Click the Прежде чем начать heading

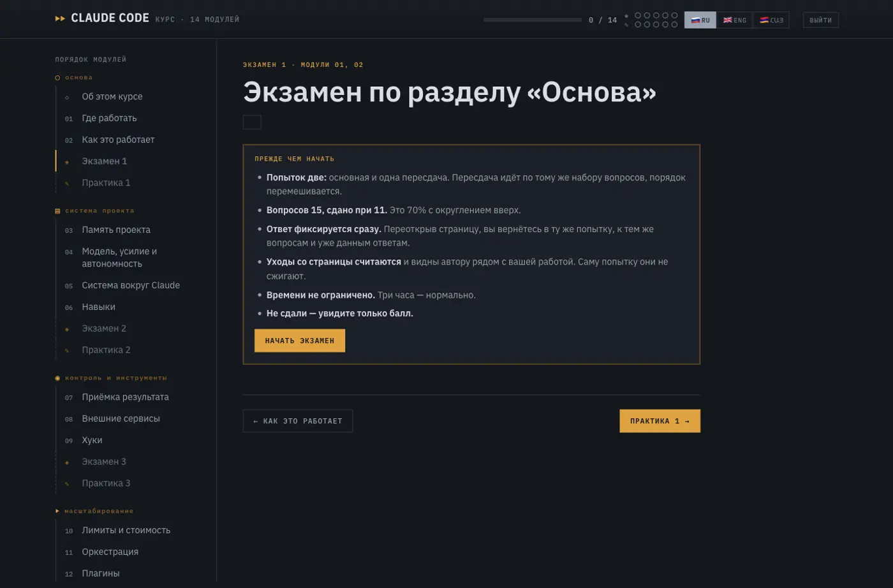(295, 159)
